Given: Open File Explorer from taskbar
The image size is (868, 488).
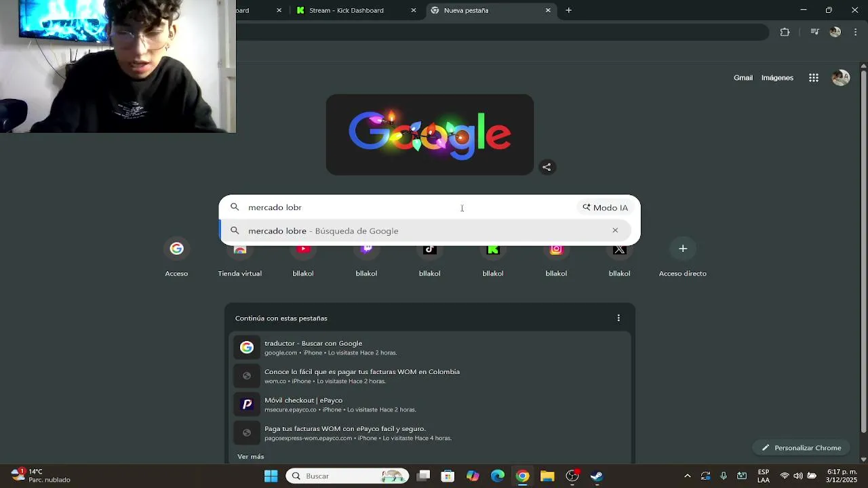Looking at the screenshot, I should coord(547,476).
